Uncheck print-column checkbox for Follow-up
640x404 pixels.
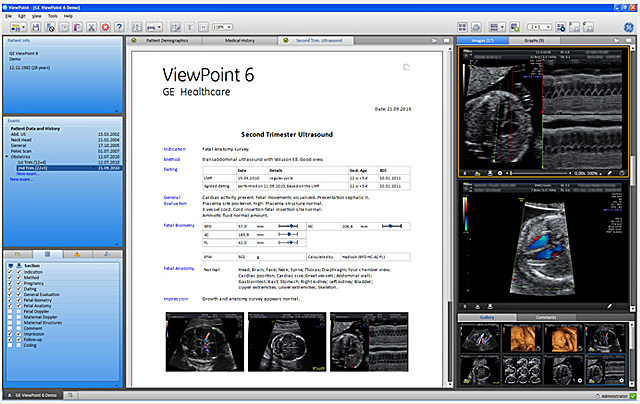pos(18,340)
